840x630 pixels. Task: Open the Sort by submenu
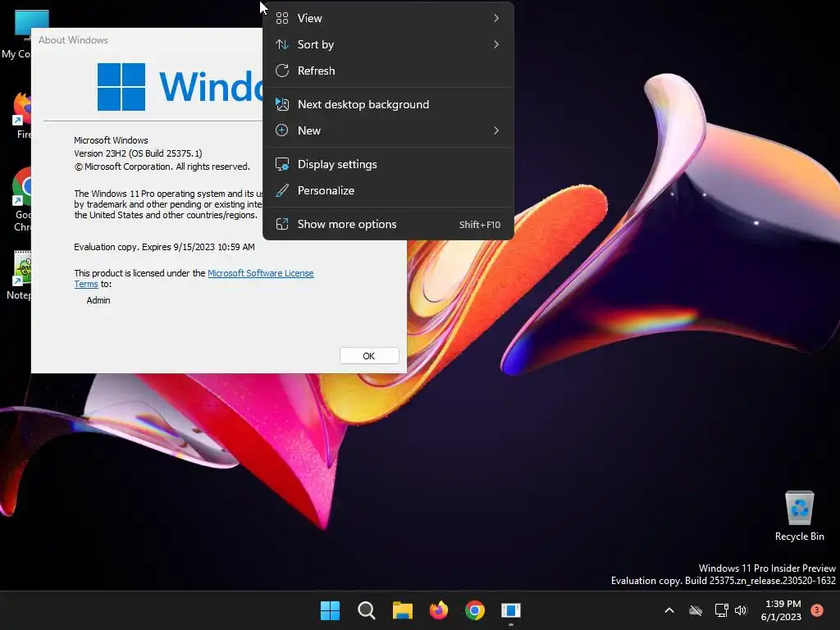tap(388, 44)
